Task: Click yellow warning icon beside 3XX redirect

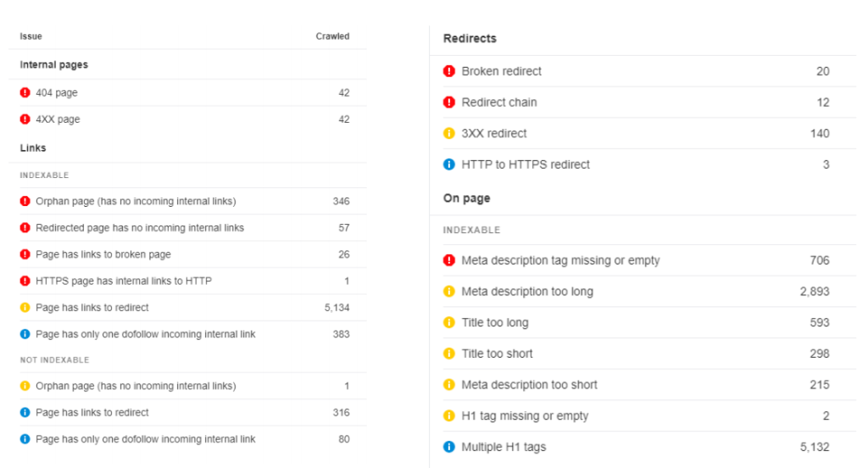Action: point(449,133)
